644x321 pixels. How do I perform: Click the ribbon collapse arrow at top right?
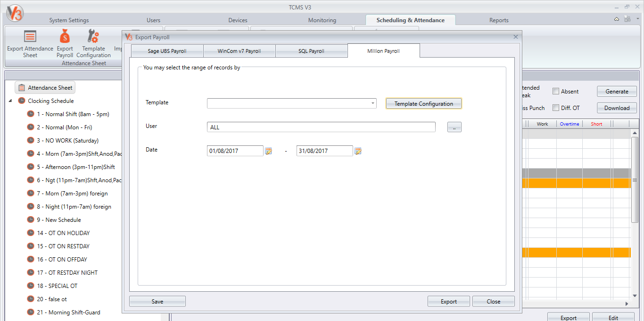pyautogui.click(x=617, y=19)
